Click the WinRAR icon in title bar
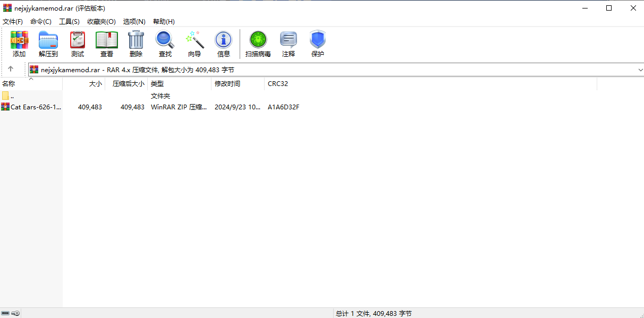644x318 pixels. [x=7, y=8]
